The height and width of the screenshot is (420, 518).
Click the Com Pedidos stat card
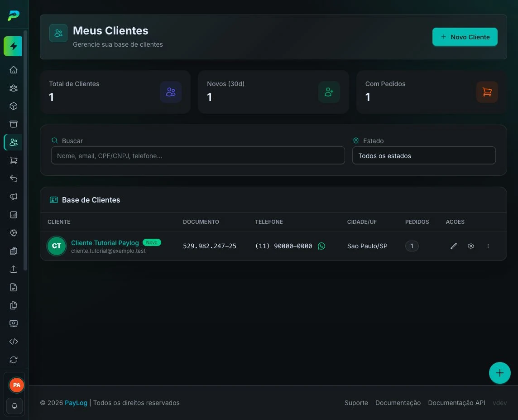(432, 92)
